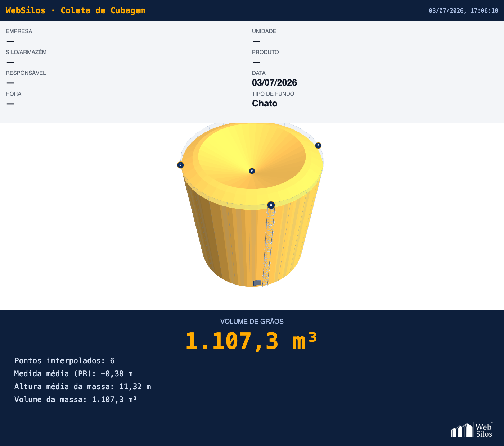Click the grain surface cone in 3D view
Viewport: 504px width, 446px height.
click(x=252, y=156)
